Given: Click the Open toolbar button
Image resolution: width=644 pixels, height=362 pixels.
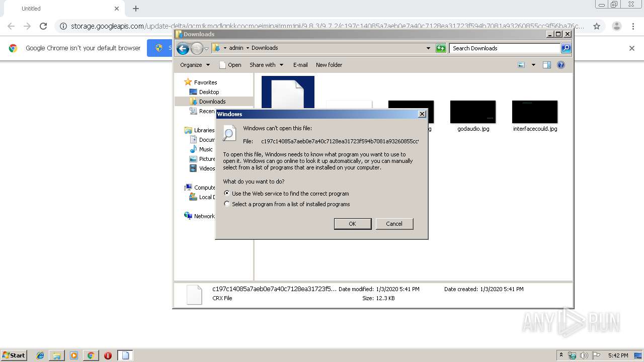Looking at the screenshot, I should point(230,65).
